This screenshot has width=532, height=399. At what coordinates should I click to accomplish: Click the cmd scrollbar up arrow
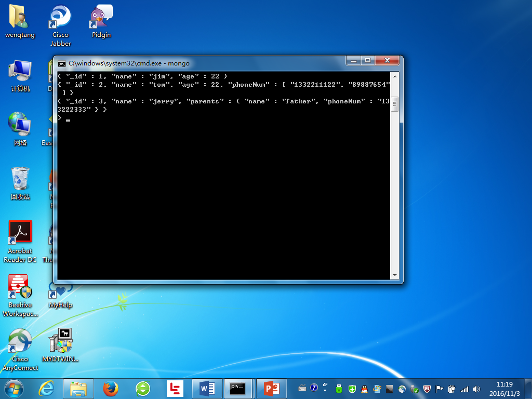(395, 76)
